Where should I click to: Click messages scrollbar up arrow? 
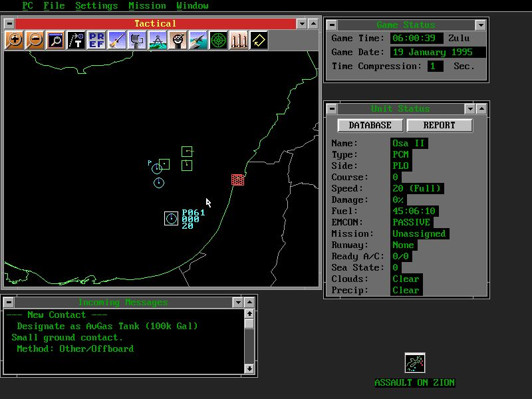click(x=249, y=314)
